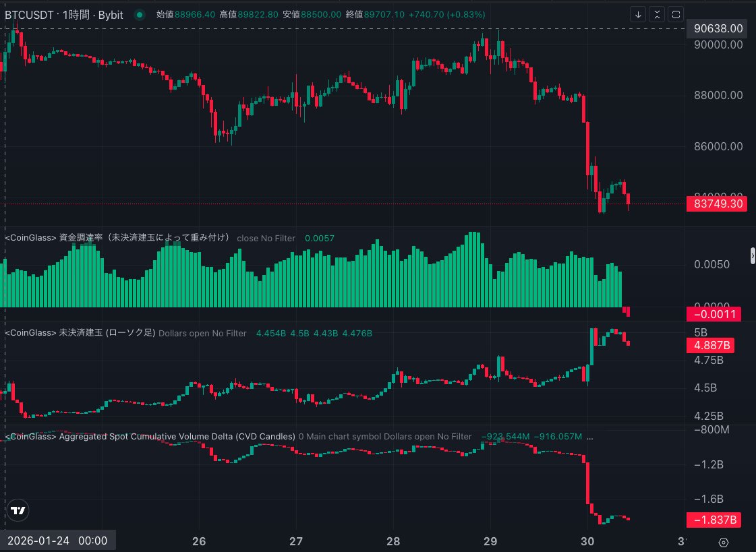Click the 4.476B open interest close value

coord(357,334)
